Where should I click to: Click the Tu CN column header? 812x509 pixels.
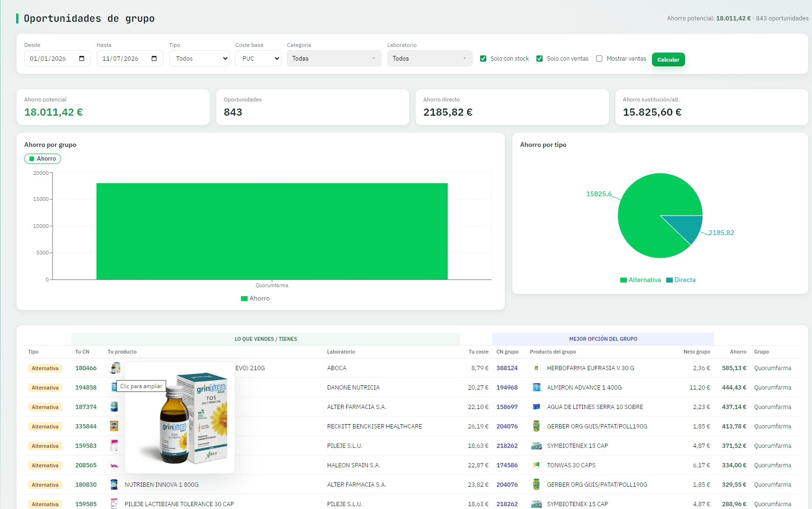[x=82, y=352]
